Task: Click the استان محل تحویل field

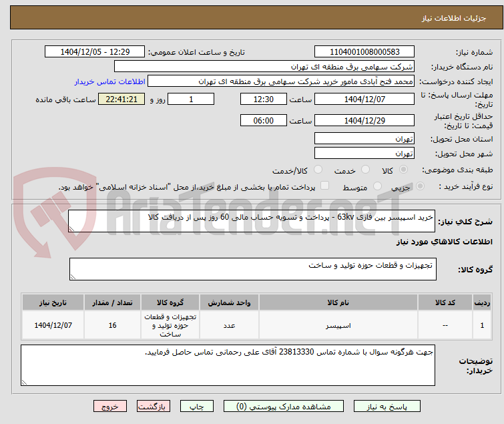Action: [364, 138]
